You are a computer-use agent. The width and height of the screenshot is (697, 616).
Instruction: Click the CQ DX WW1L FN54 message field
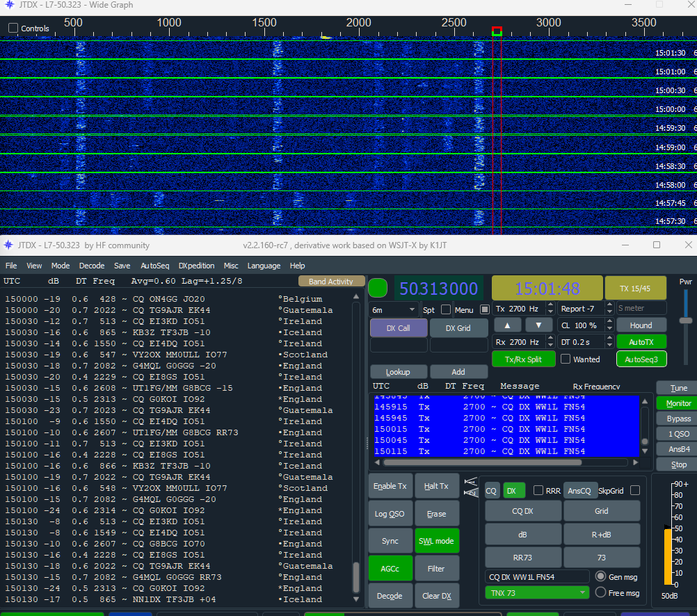(537, 576)
